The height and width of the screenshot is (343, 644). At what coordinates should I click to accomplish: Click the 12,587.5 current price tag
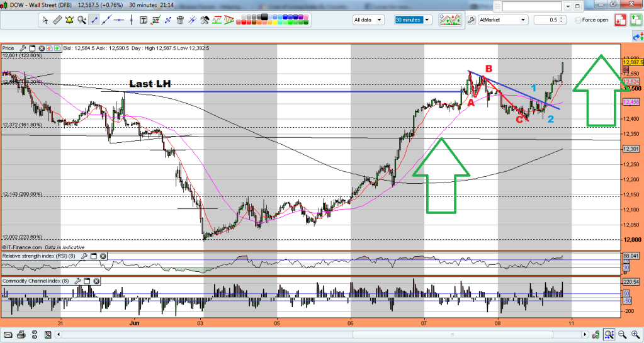(633, 62)
